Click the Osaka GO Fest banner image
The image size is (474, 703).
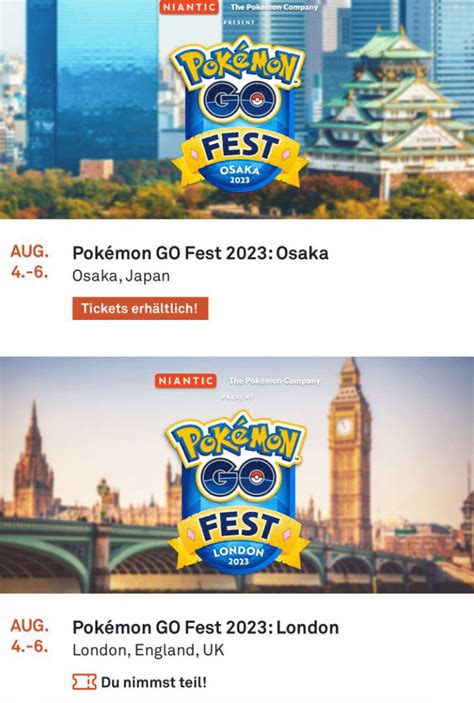pyautogui.click(x=237, y=109)
